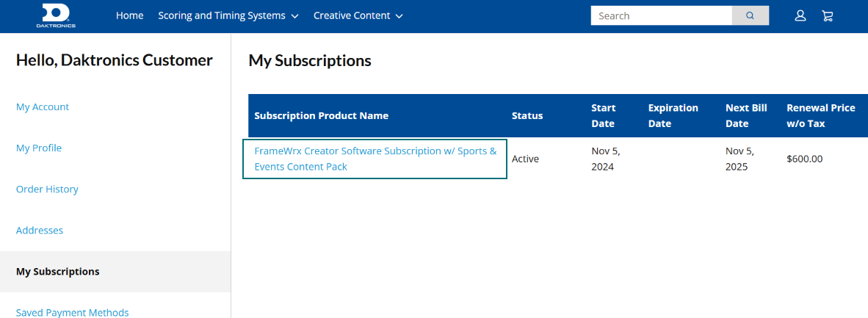Open the FrameWrx Creator Software Subscription link
The width and height of the screenshot is (868, 318).
[x=375, y=159]
